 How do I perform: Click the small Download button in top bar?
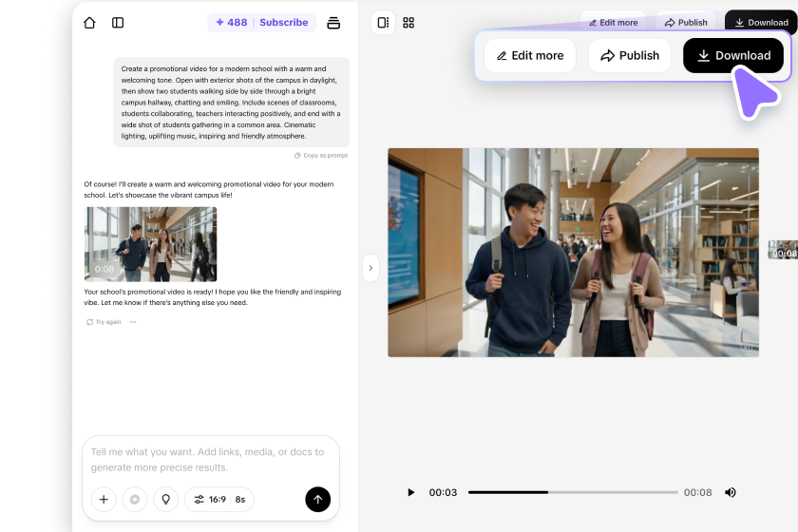(x=761, y=23)
